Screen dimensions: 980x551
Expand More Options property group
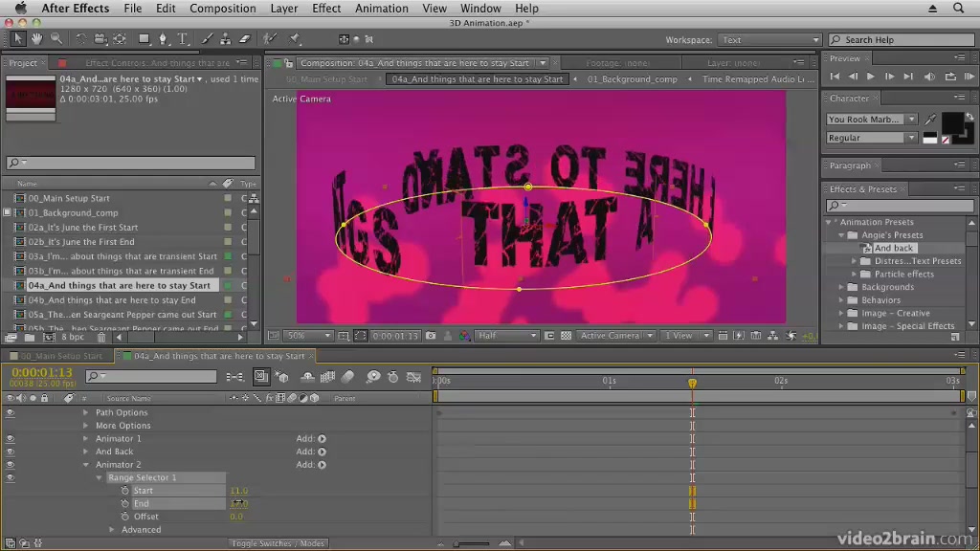tap(85, 426)
